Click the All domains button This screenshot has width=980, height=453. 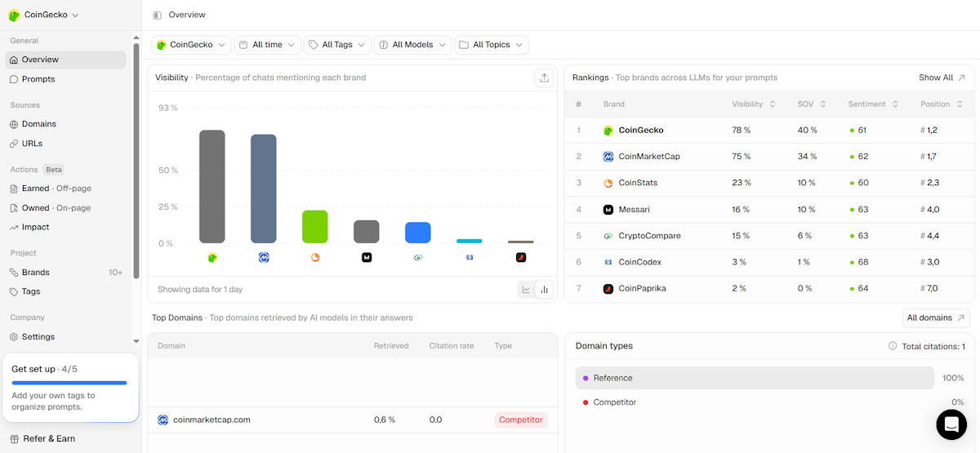pos(936,318)
